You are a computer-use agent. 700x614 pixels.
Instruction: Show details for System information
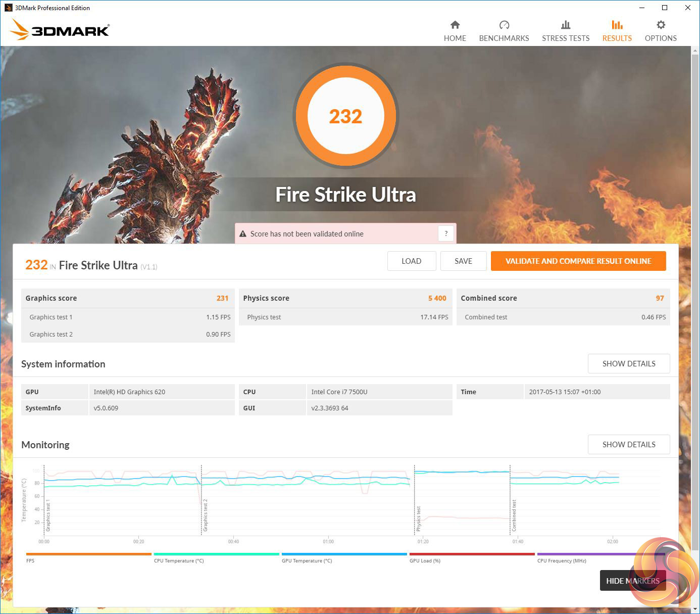(629, 364)
